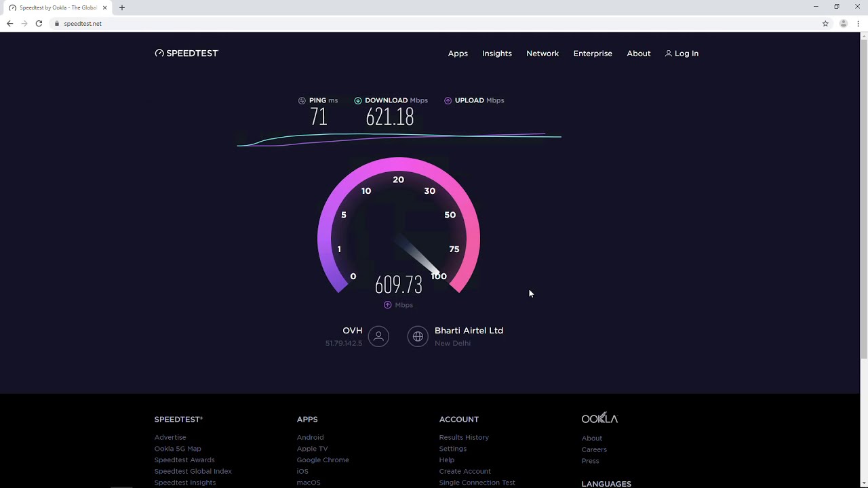Open Create Account link
Screen dimensions: 868x488
tap(465, 471)
